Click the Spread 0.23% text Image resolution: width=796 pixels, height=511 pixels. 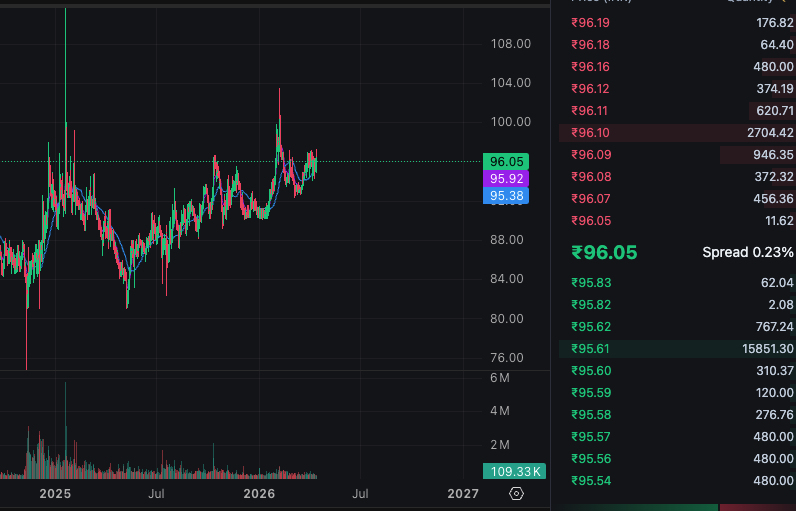pos(747,252)
